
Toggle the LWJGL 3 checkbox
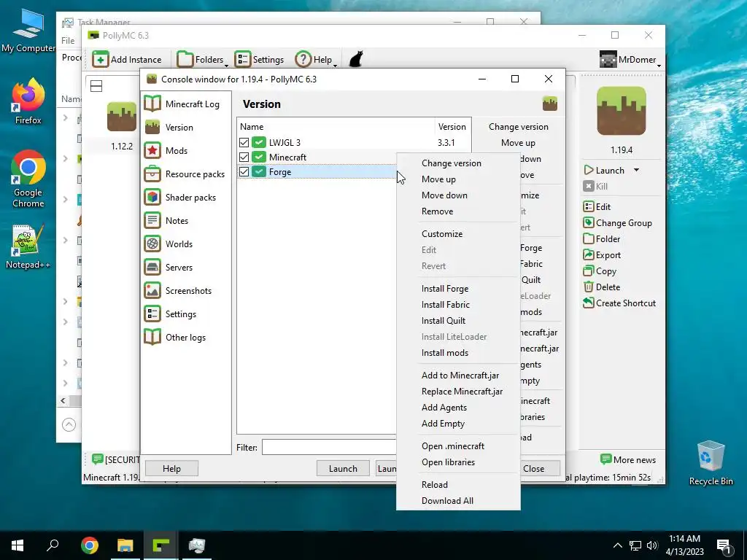pyautogui.click(x=244, y=142)
